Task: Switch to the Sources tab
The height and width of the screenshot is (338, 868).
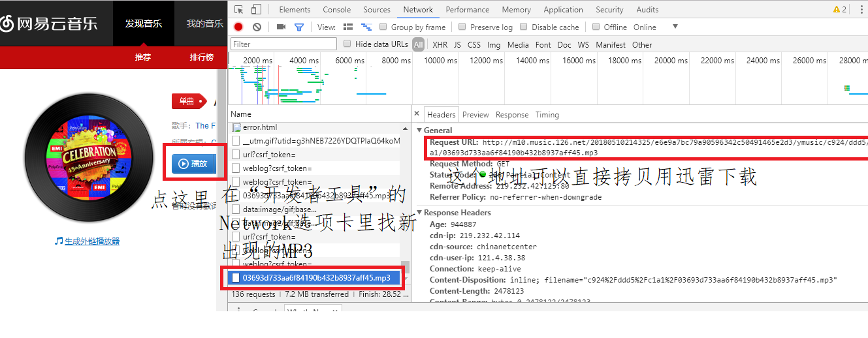Action: pos(377,10)
